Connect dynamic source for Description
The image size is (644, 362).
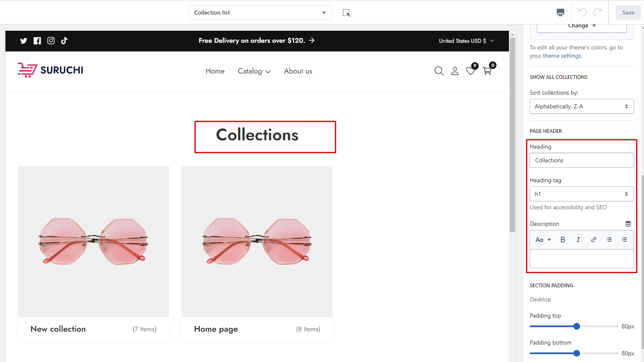click(x=628, y=224)
